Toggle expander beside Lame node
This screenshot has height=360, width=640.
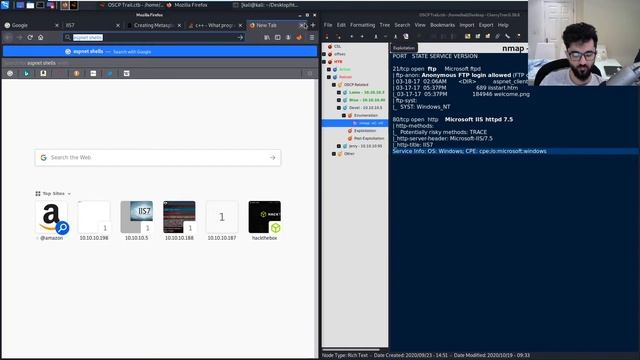[x=339, y=92]
